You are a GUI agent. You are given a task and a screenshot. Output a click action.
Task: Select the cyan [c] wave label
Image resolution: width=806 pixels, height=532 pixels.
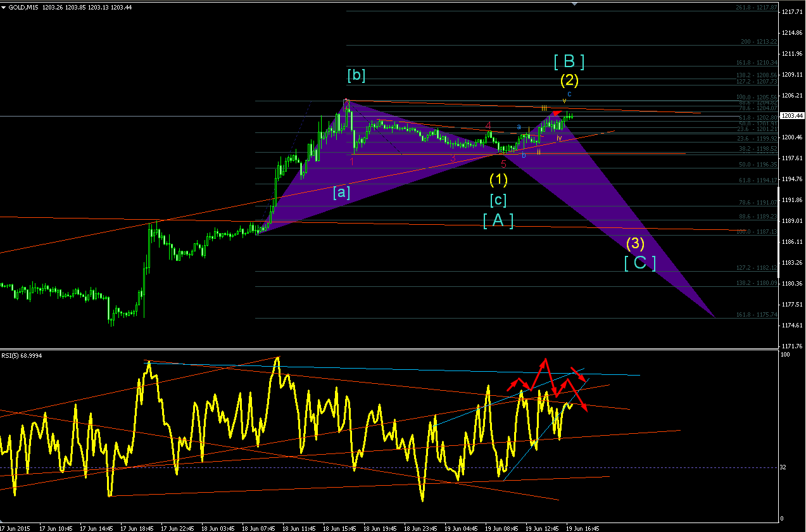point(498,200)
